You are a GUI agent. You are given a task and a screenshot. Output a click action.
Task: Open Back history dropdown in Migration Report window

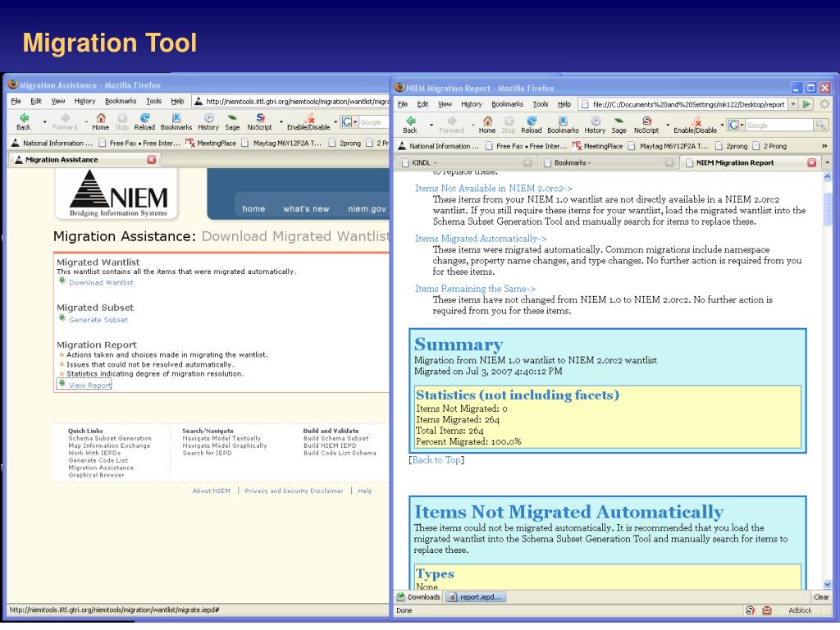tap(431, 125)
